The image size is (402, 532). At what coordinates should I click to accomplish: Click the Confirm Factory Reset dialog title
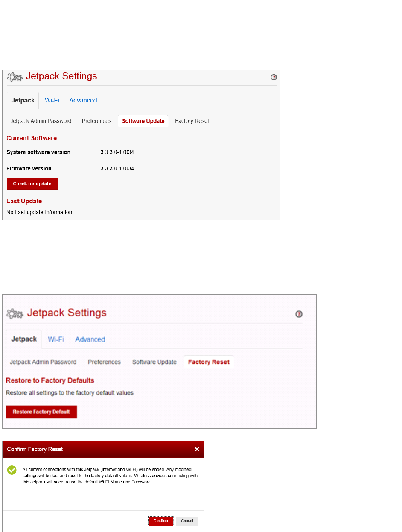click(x=35, y=449)
